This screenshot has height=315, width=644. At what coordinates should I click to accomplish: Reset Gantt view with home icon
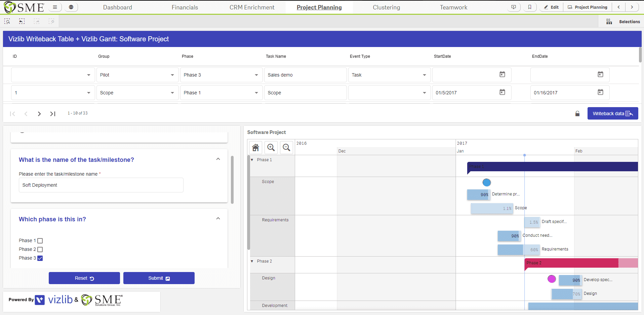(x=256, y=147)
